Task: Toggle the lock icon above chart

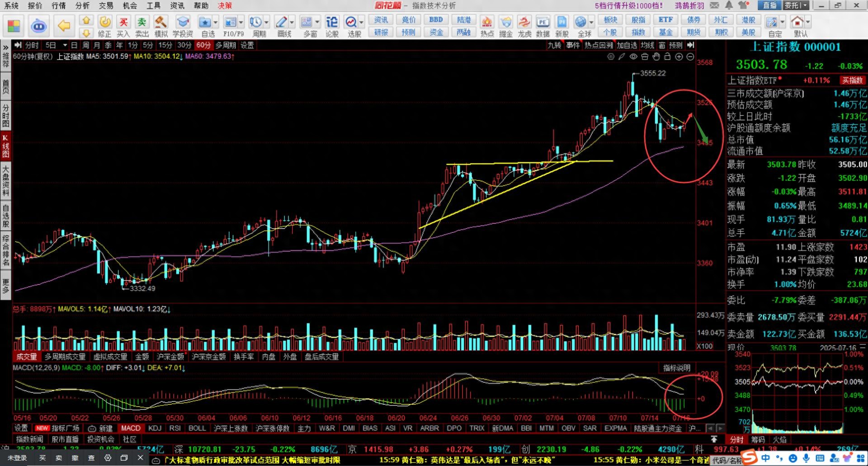Action: pos(667,56)
